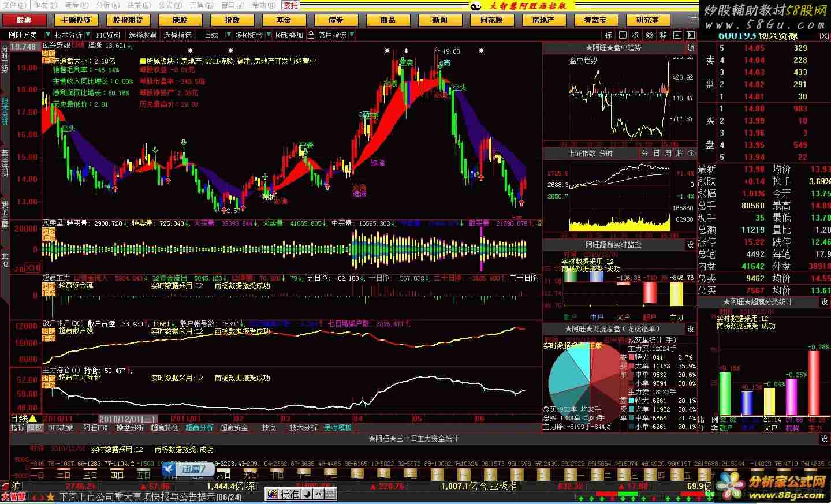The width and height of the screenshot is (831, 504).
Task: Click the 锁 lock icon in 盘中趋势 header
Action: pyautogui.click(x=691, y=48)
